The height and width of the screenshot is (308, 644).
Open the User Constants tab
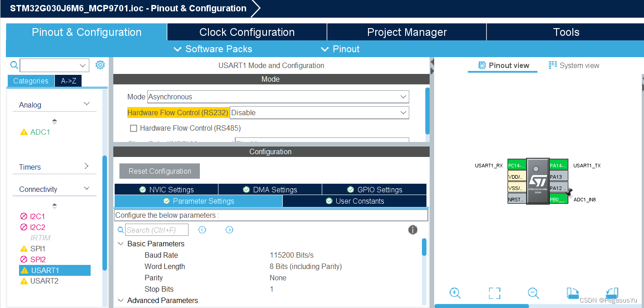[x=354, y=201]
